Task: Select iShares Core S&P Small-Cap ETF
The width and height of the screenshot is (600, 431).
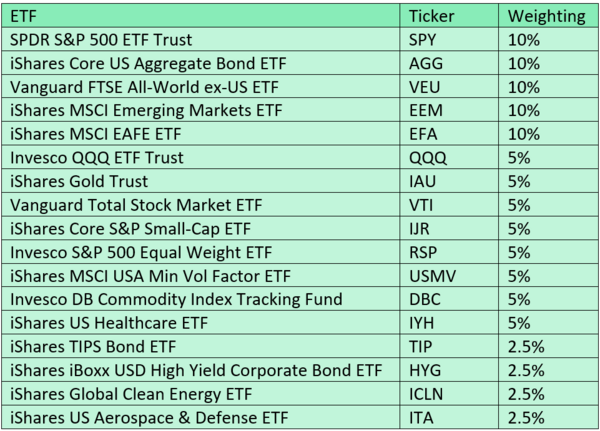Action: point(201,229)
